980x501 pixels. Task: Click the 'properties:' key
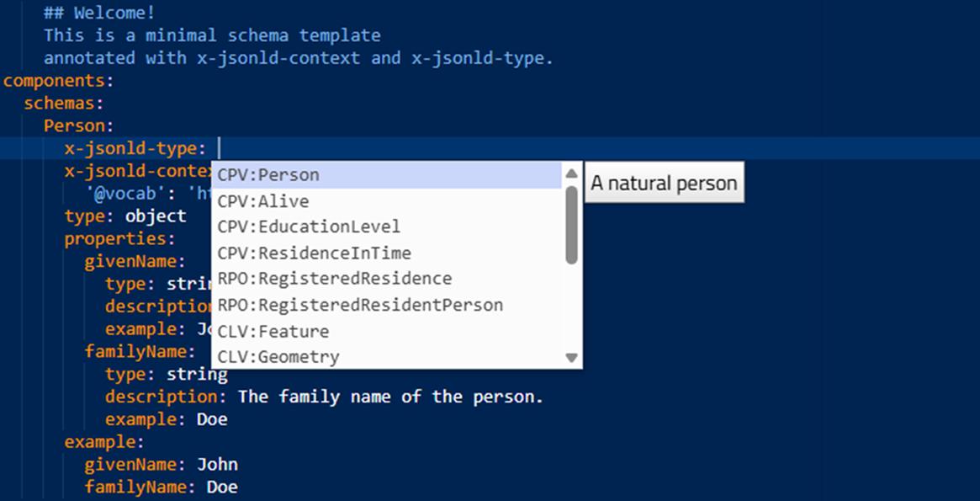(120, 238)
